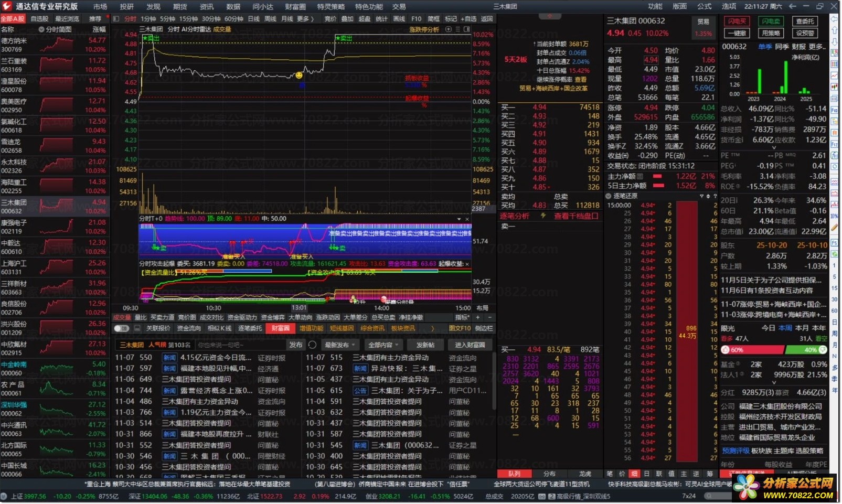
Task: Click the lightning icon beside 逐笔分析
Action: 543,216
